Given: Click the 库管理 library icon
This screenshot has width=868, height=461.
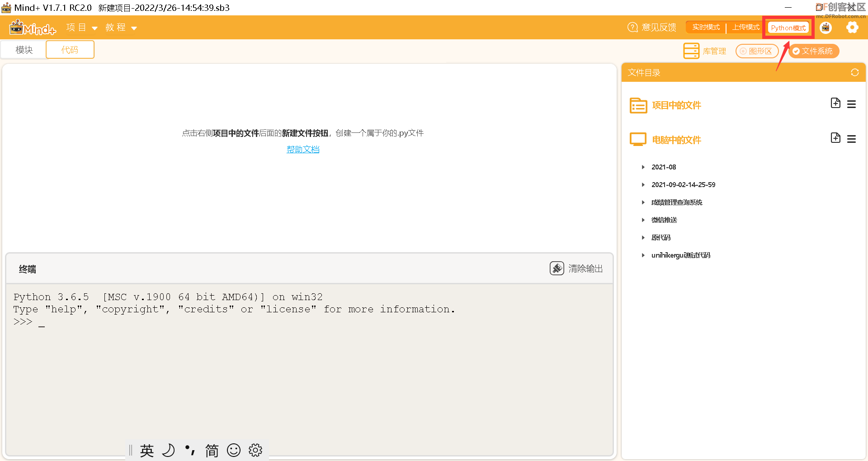Looking at the screenshot, I should tap(691, 51).
